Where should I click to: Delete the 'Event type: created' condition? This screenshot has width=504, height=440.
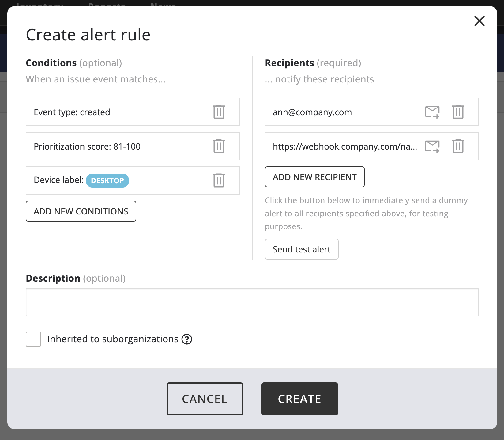219,112
